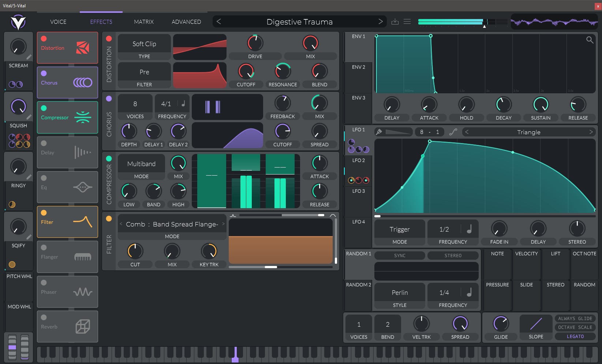This screenshot has height=364, width=602.
Task: Click the Distortion effect icon
Action: tap(82, 48)
